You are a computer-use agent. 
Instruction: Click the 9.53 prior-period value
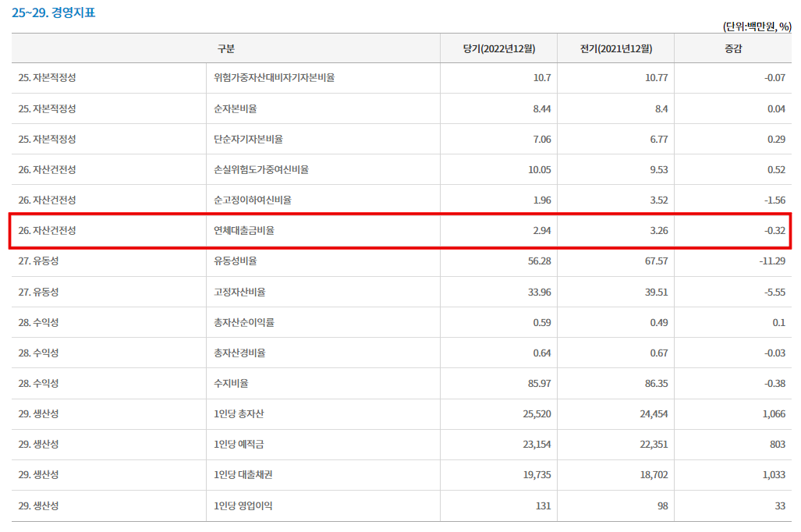point(659,170)
